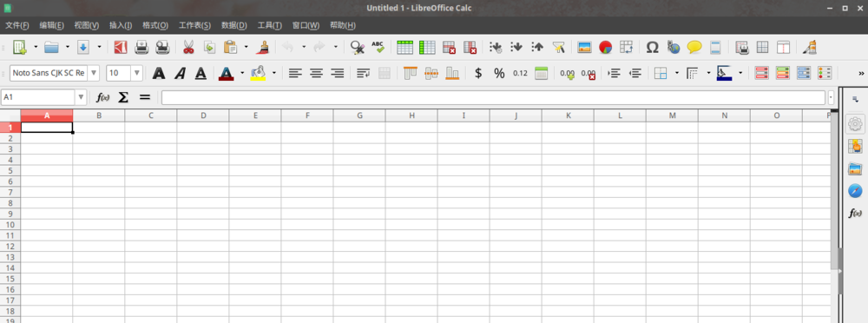Apply yellow background color bucket
The height and width of the screenshot is (323, 868).
258,73
